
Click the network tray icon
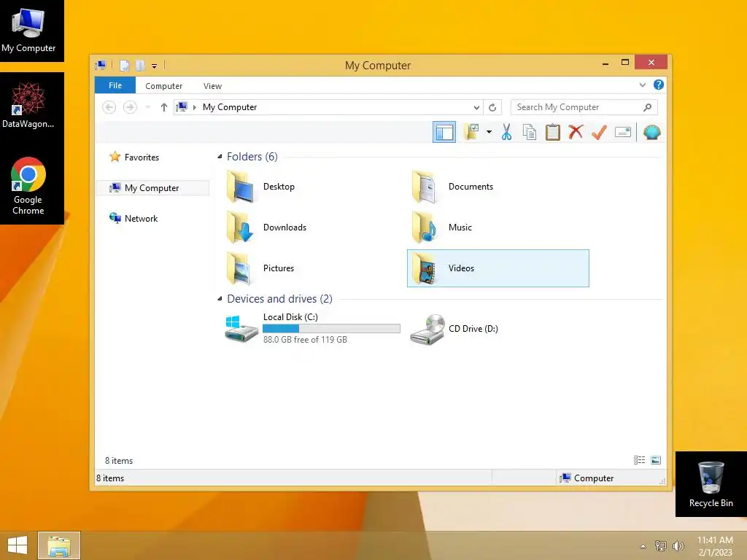[x=660, y=545]
